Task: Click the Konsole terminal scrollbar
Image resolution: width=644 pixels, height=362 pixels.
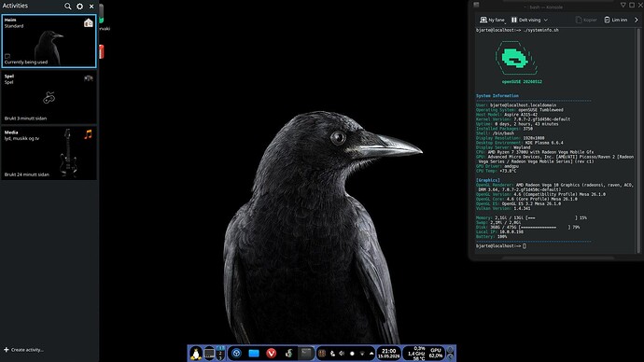Action: coord(638,140)
